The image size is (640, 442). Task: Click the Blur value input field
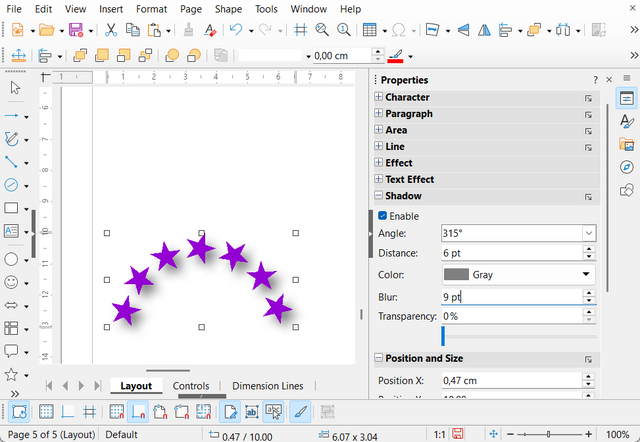click(x=510, y=297)
